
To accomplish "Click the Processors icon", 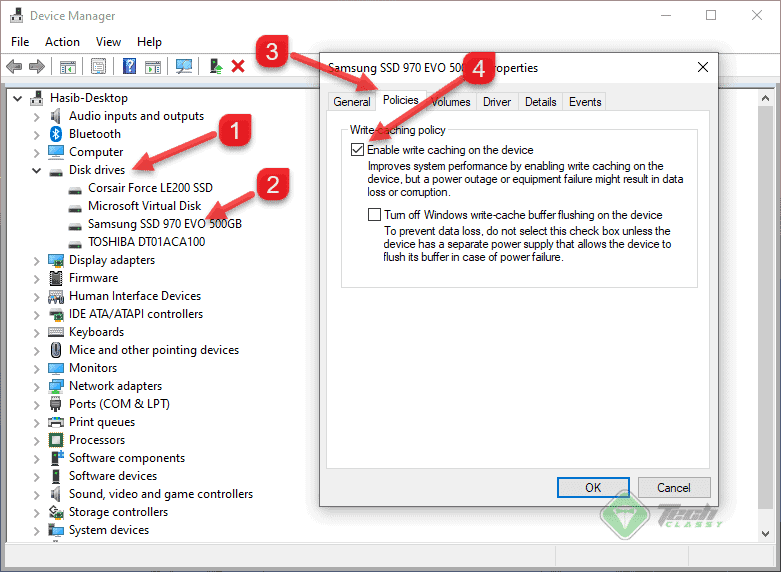I will pos(56,440).
